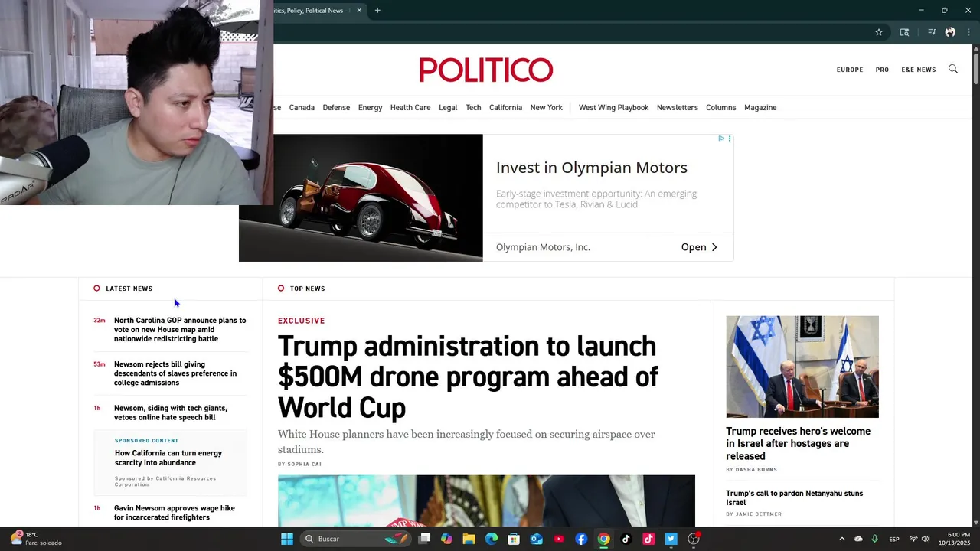980x551 pixels.
Task: Open Outlook from the taskbar
Action: 537,539
